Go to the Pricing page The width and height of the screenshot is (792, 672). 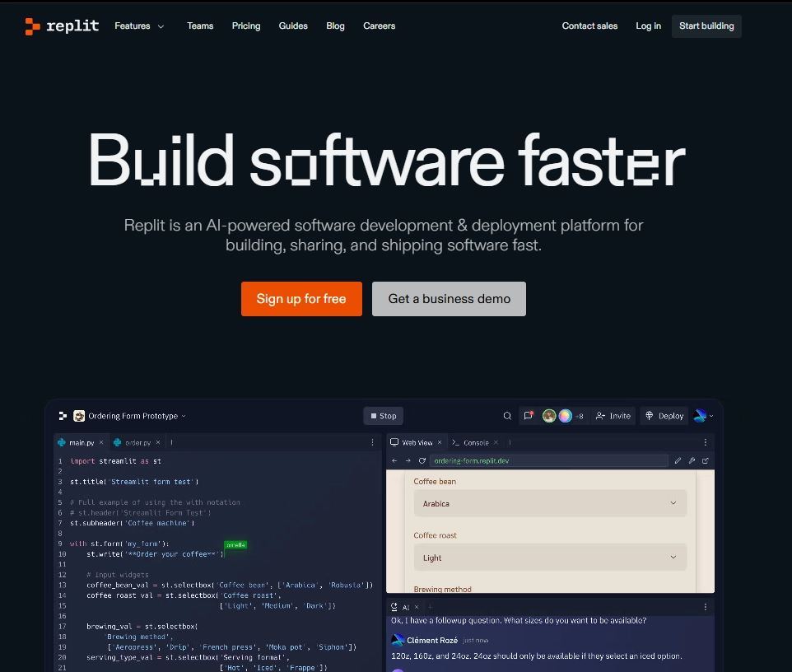tap(246, 26)
